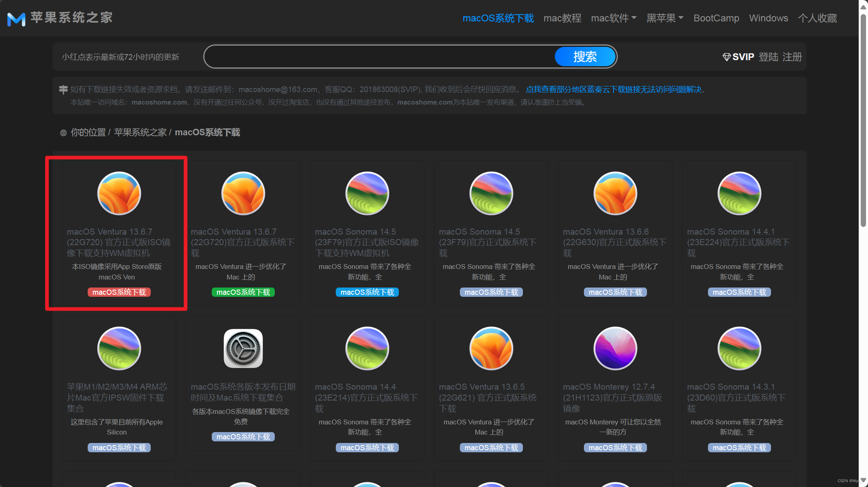Click the blue M site logo
868x487 pixels.
pos(17,19)
